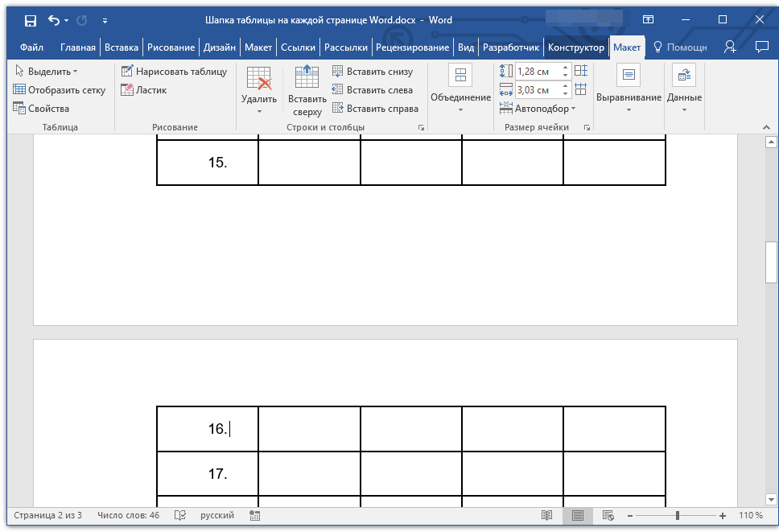779x532 pixels.
Task: Switch to Web Layout view in status bar
Action: pos(608,515)
